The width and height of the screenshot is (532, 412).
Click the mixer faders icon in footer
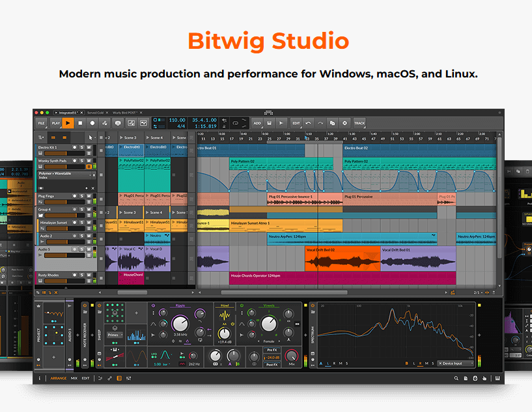[128, 378]
